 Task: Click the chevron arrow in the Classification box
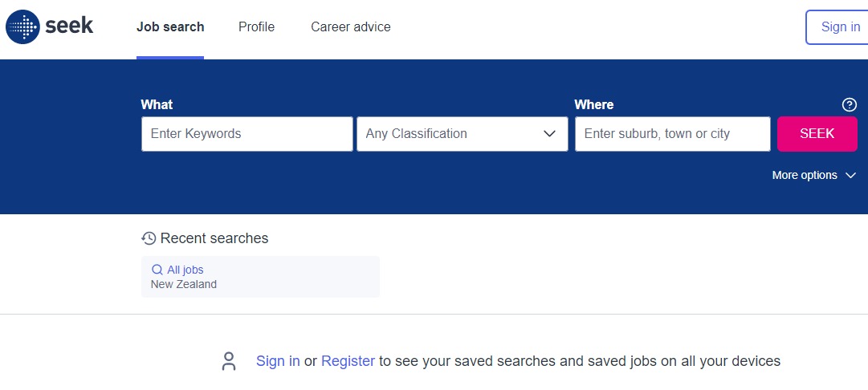click(x=550, y=134)
